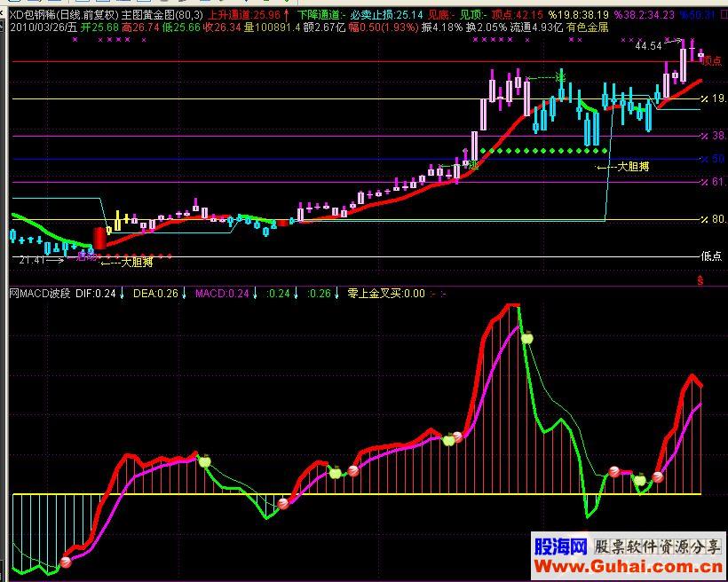Screen dimensions: 728x582
Task: Click the high price 高26.74
Action: pos(140,28)
